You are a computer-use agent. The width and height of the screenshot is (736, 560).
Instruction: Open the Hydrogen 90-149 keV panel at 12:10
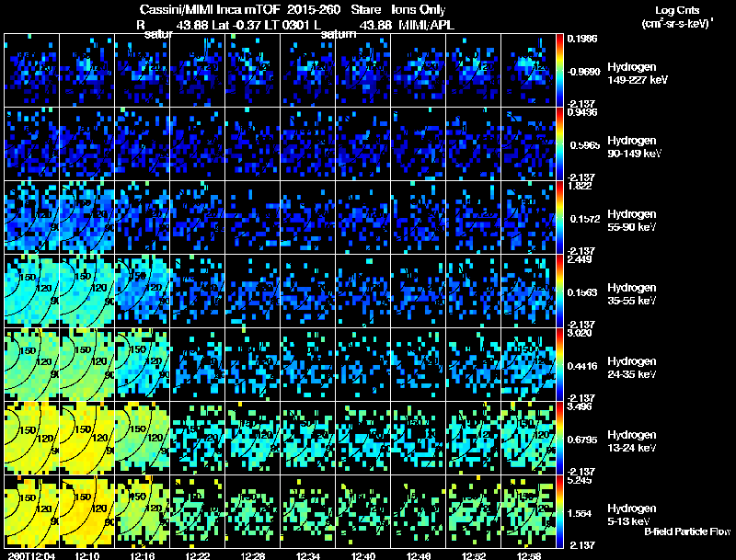86,144
